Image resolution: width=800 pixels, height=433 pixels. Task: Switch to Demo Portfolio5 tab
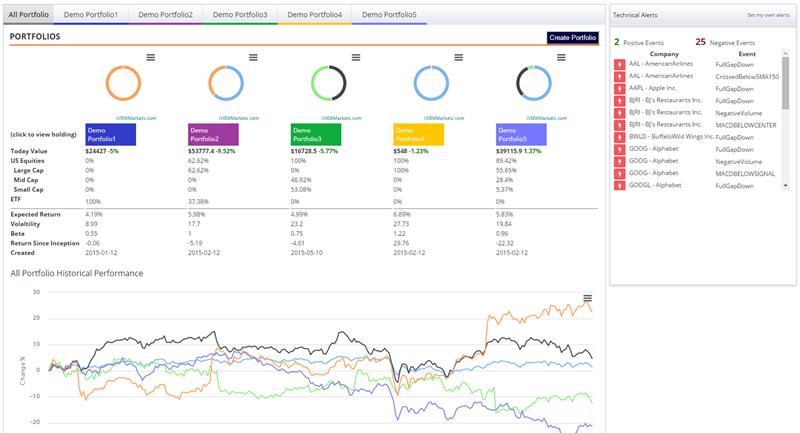coord(389,15)
